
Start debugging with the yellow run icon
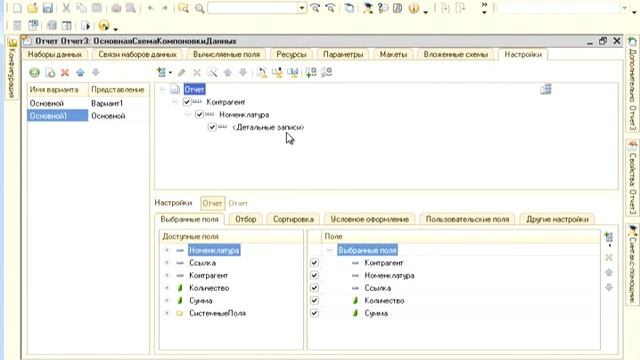tap(104, 26)
